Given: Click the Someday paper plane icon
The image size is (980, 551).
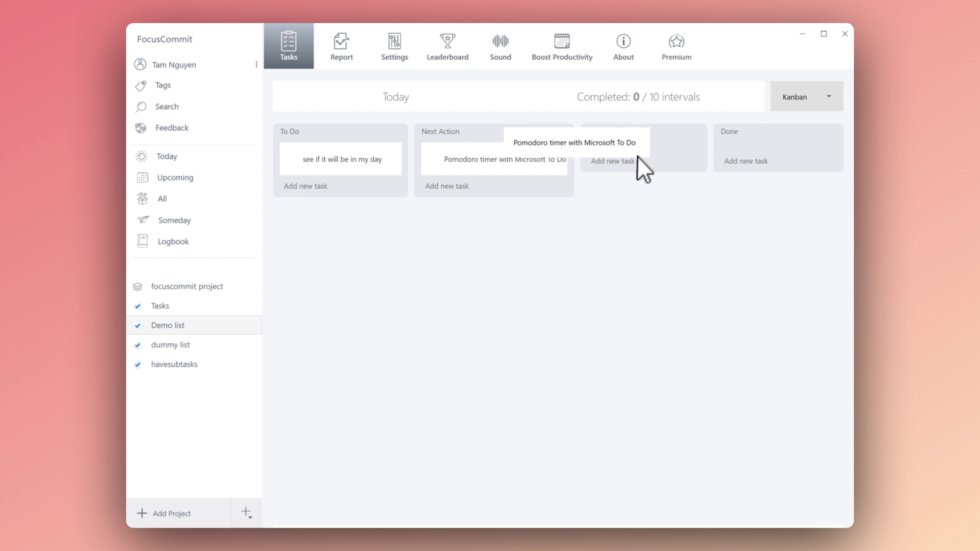Looking at the screenshot, I should tap(143, 220).
